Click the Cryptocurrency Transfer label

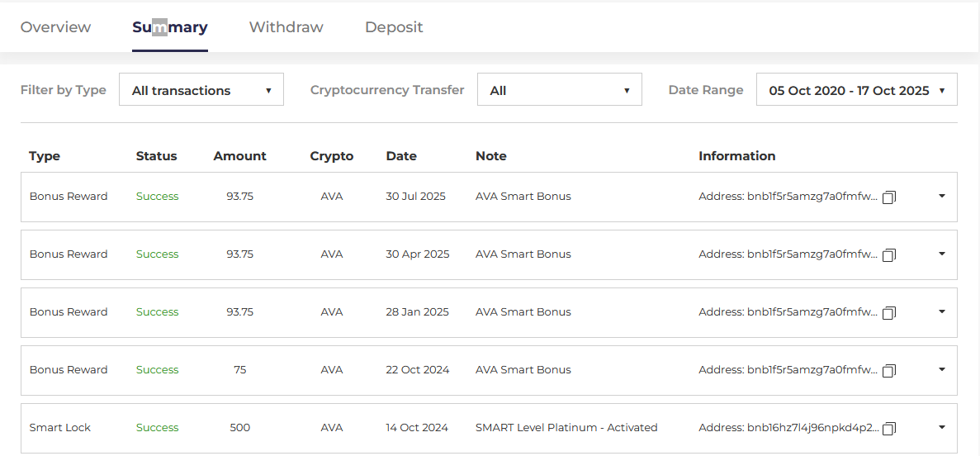pos(387,89)
